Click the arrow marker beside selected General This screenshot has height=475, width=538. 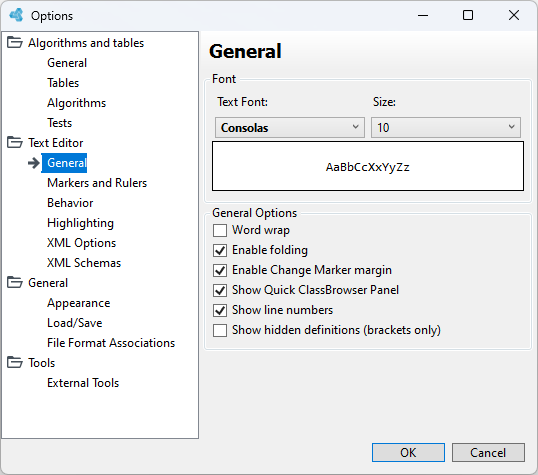34,163
